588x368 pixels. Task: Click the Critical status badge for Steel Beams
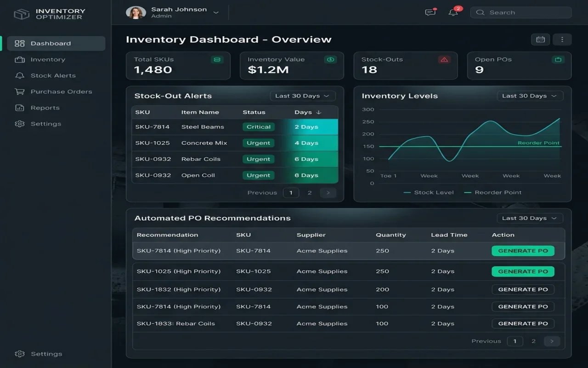click(259, 127)
